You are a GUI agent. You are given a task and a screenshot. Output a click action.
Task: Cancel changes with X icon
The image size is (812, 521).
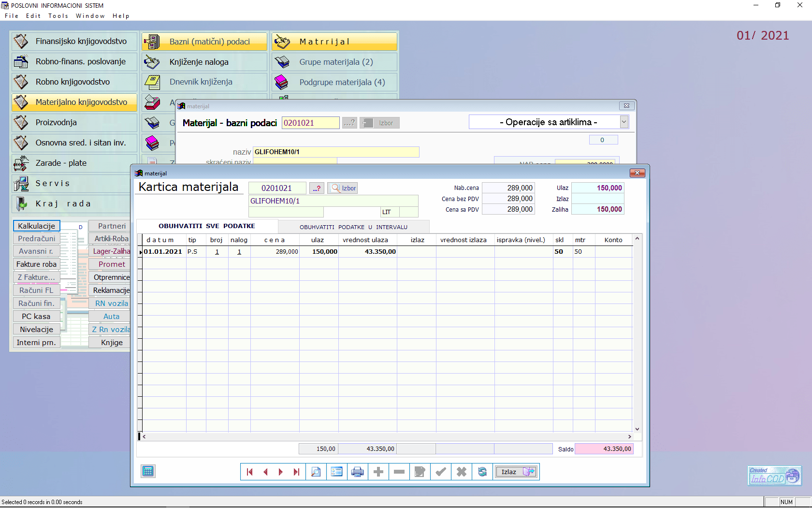click(x=462, y=472)
